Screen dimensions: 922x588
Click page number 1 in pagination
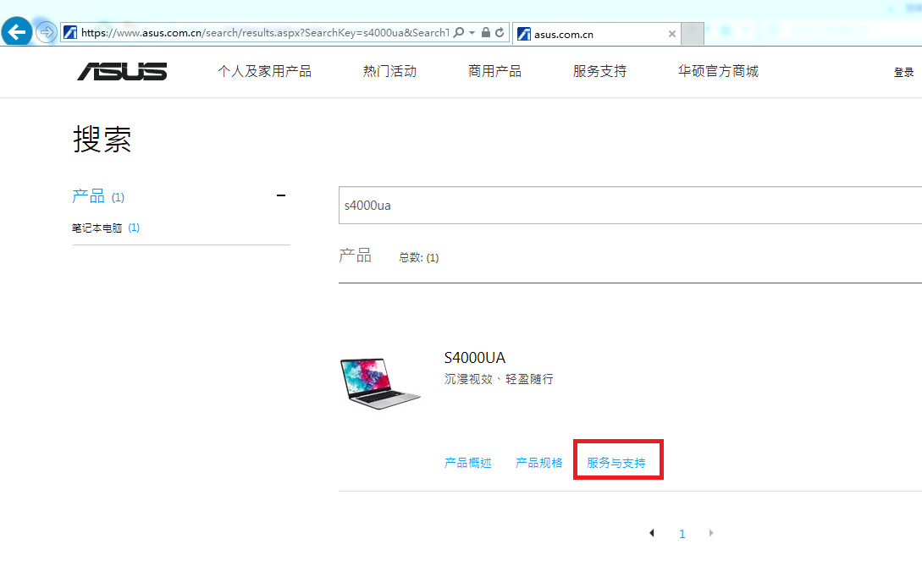click(682, 533)
